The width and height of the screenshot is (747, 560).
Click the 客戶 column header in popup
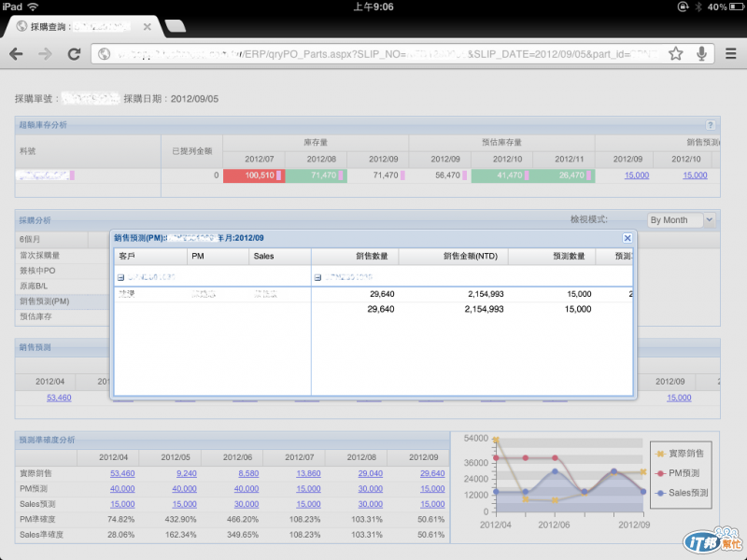tap(150, 256)
